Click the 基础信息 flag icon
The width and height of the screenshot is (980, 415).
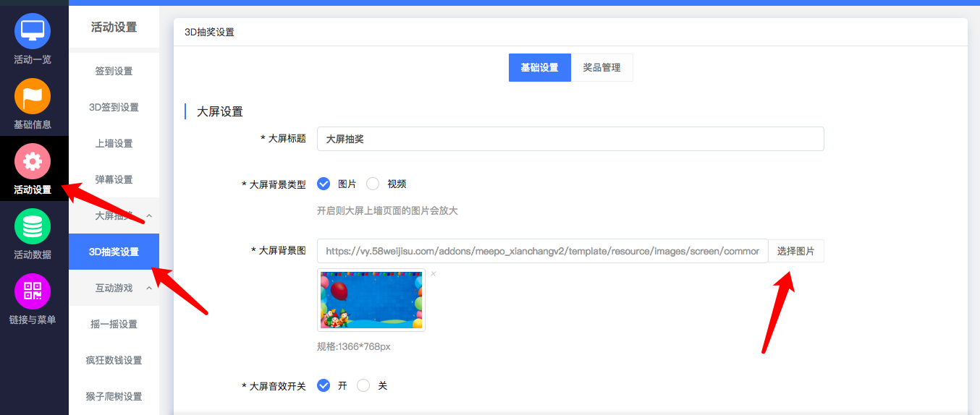33,96
